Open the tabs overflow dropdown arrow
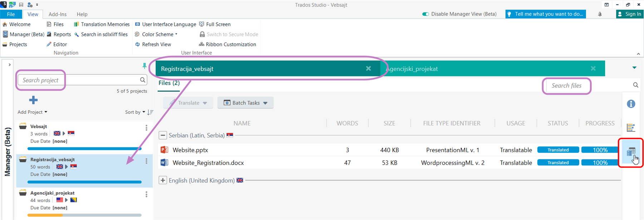The width and height of the screenshot is (644, 220). click(x=634, y=68)
